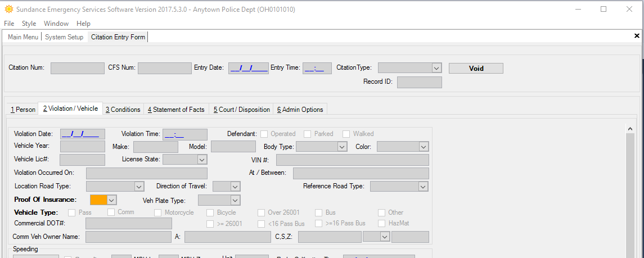Expand the C,S,Z state dropdown
The height and width of the screenshot is (258, 644).
pyautogui.click(x=384, y=237)
